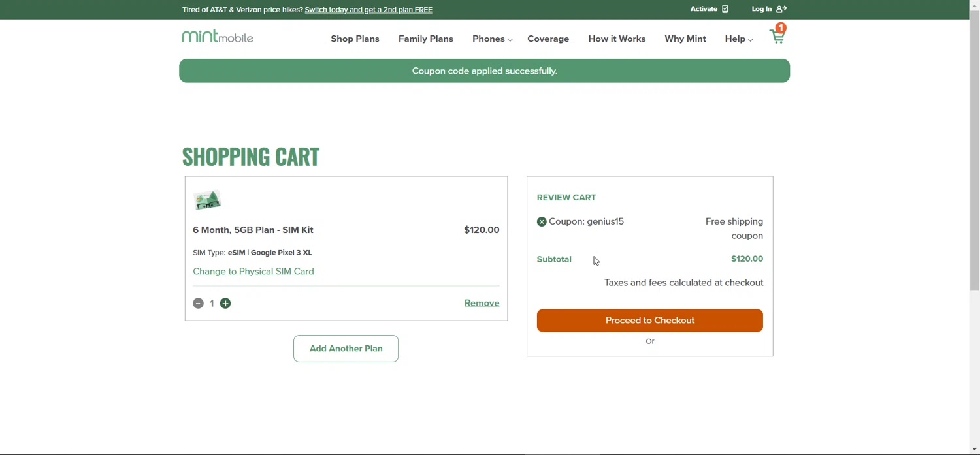
Task: Expand the Help dropdown menu
Action: tap(739, 39)
